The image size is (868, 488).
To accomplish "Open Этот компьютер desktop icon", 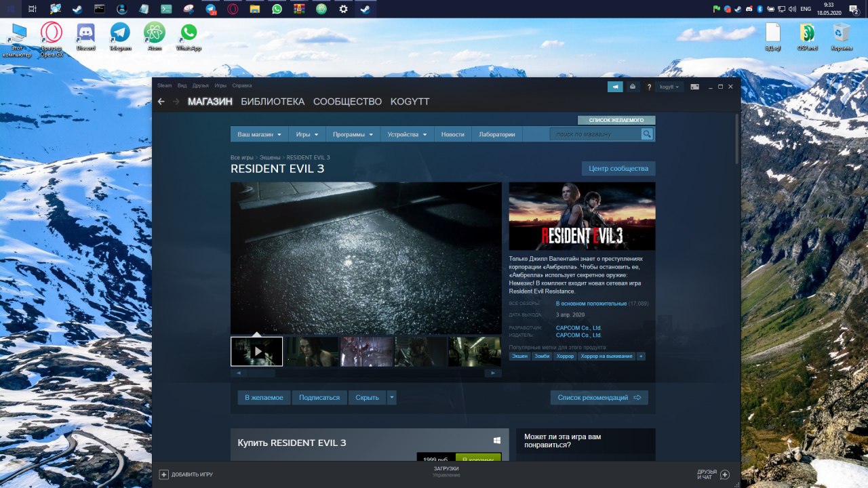I will 17,39.
